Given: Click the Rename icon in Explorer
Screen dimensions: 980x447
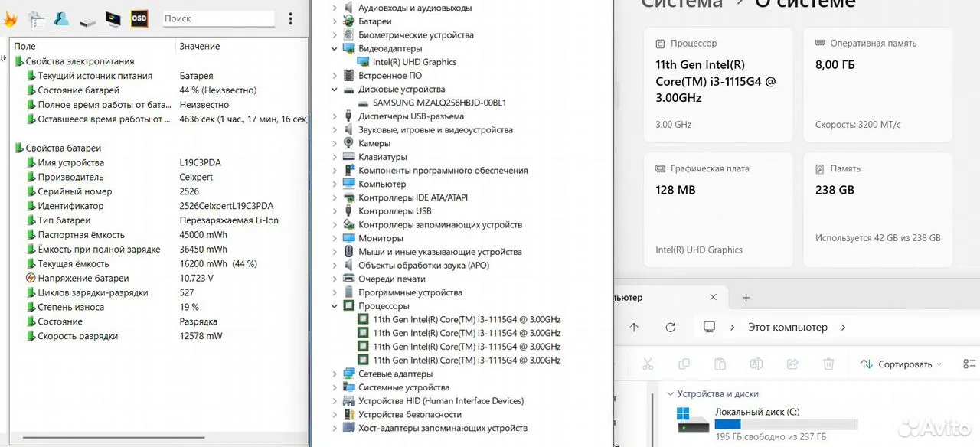Looking at the screenshot, I should [756, 364].
